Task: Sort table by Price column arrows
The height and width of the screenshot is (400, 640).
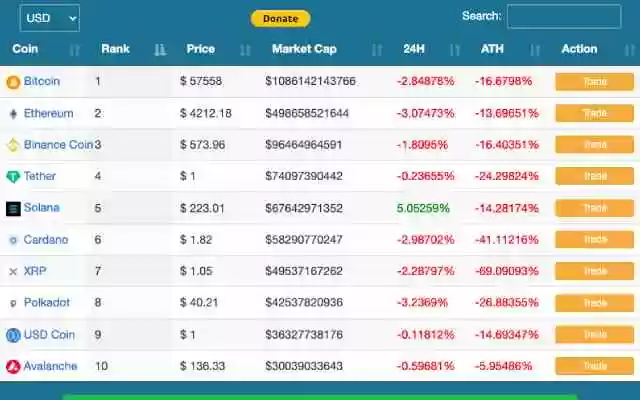Action: tap(245, 50)
